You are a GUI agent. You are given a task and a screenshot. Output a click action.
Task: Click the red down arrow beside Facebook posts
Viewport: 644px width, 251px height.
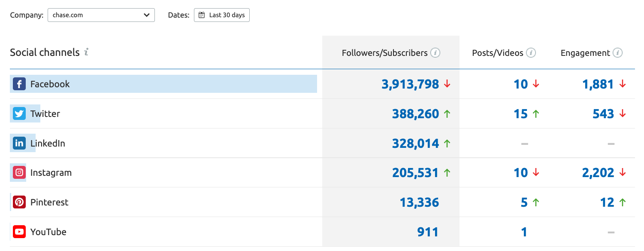536,84
